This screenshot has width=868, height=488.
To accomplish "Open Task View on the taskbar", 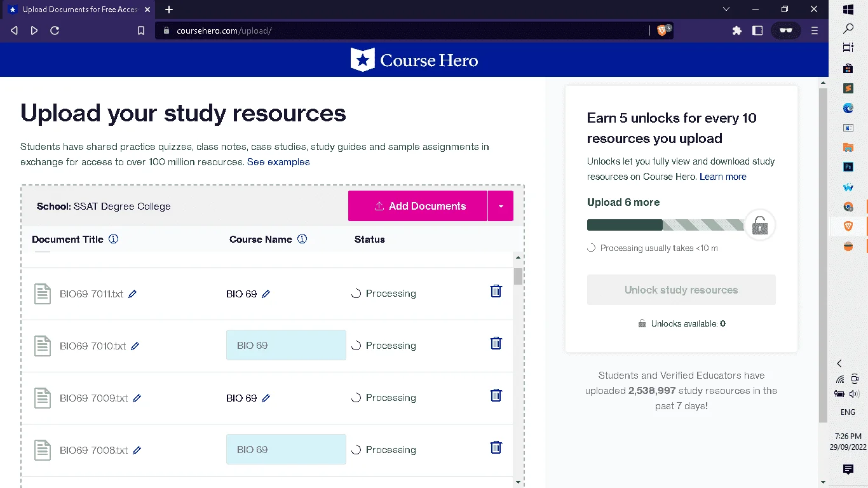I will 848,48.
